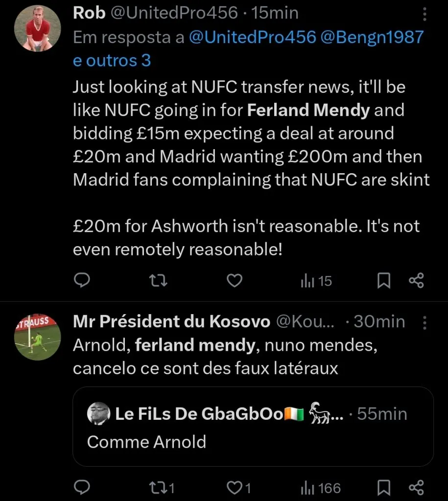Open the @Bengn1987 mention link
448x501 pixels.
click(x=373, y=38)
